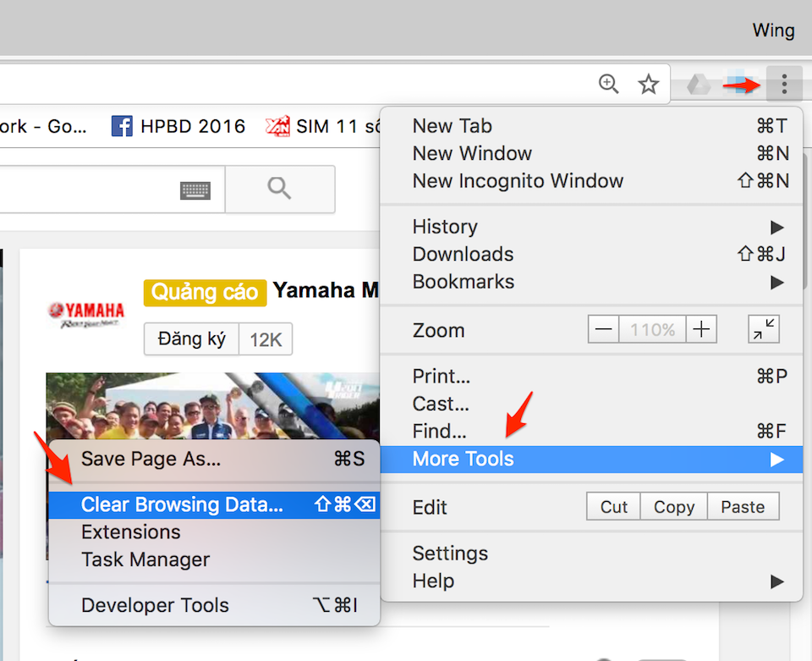Click the Yamaha video thumbnail
The image size is (812, 661).
point(211,406)
